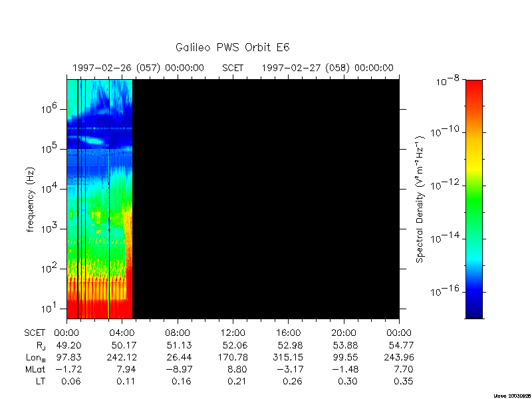The height and width of the screenshot is (399, 532).
Task: Click the longitude value '99.55'
Action: point(346,358)
